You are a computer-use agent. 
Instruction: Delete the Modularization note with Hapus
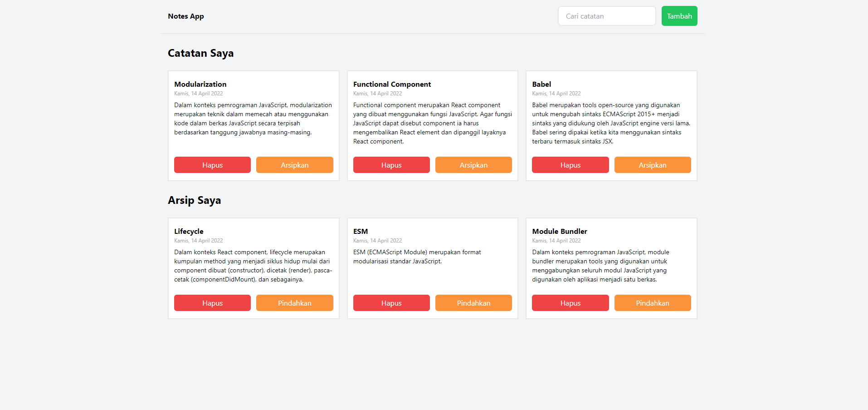point(212,165)
